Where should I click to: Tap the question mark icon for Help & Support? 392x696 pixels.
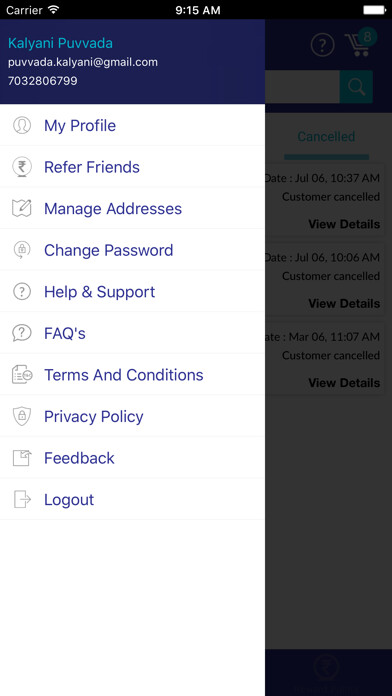point(22,292)
